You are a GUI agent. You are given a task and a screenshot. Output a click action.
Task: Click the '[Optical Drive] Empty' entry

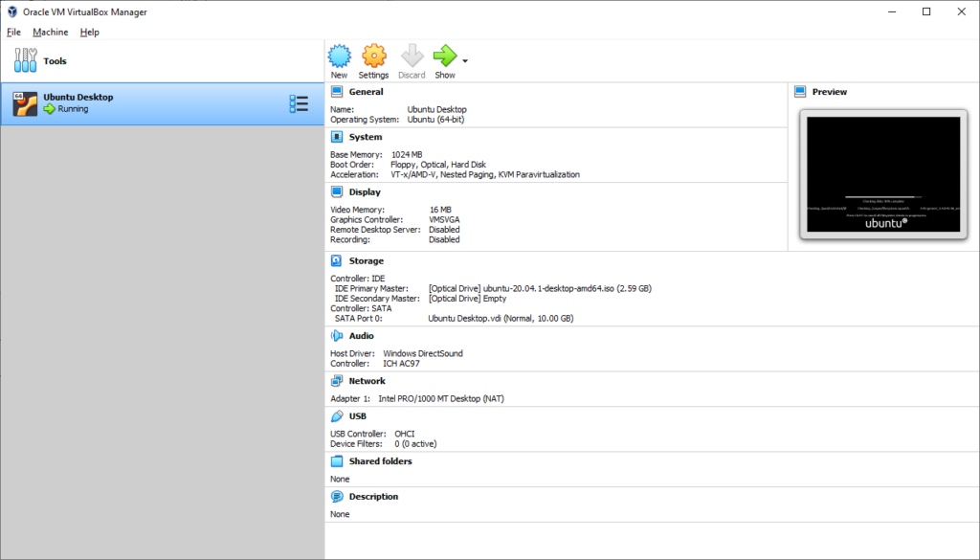pyautogui.click(x=467, y=299)
